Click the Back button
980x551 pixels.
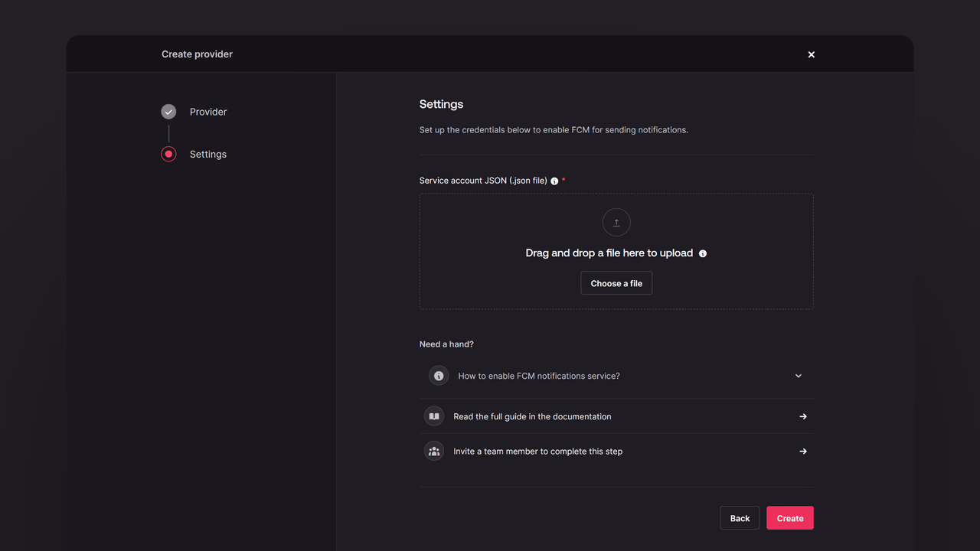pos(740,518)
